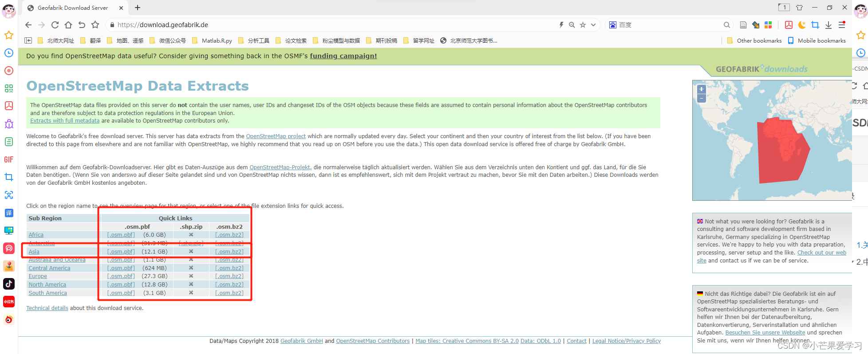Click the zoom-out magnifier in address bar
Screen dimensions: 868x354
[572, 25]
